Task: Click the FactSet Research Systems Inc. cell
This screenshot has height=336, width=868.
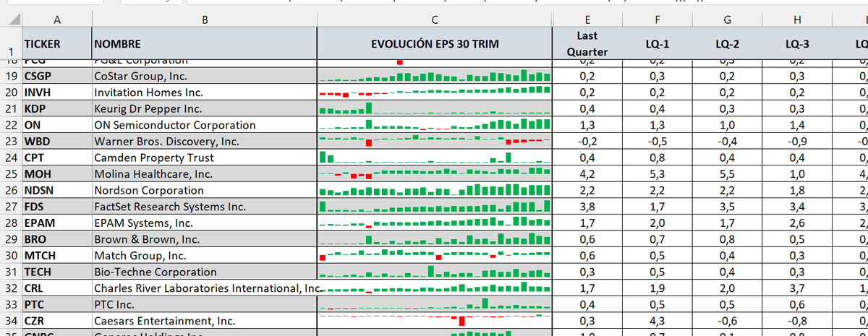Action: point(205,207)
